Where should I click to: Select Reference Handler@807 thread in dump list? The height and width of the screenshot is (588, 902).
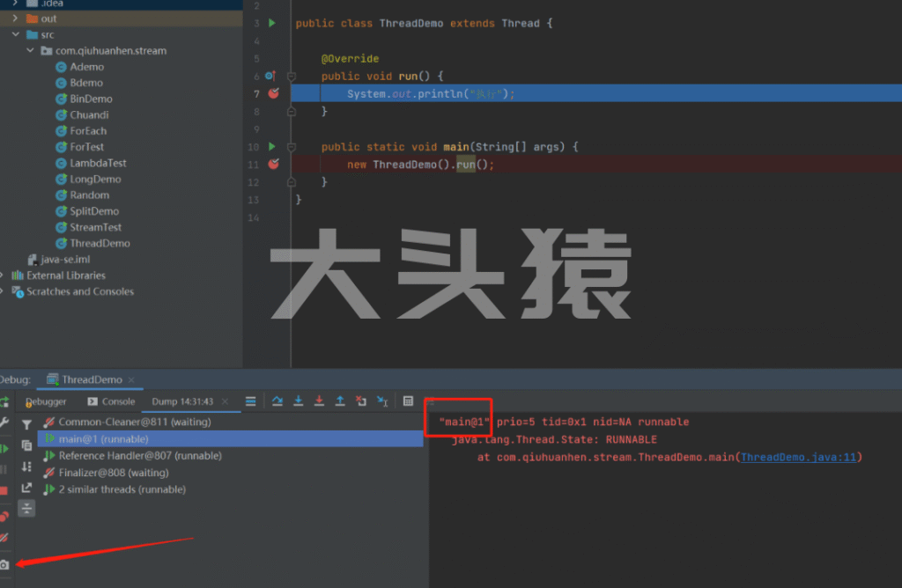[x=139, y=456]
